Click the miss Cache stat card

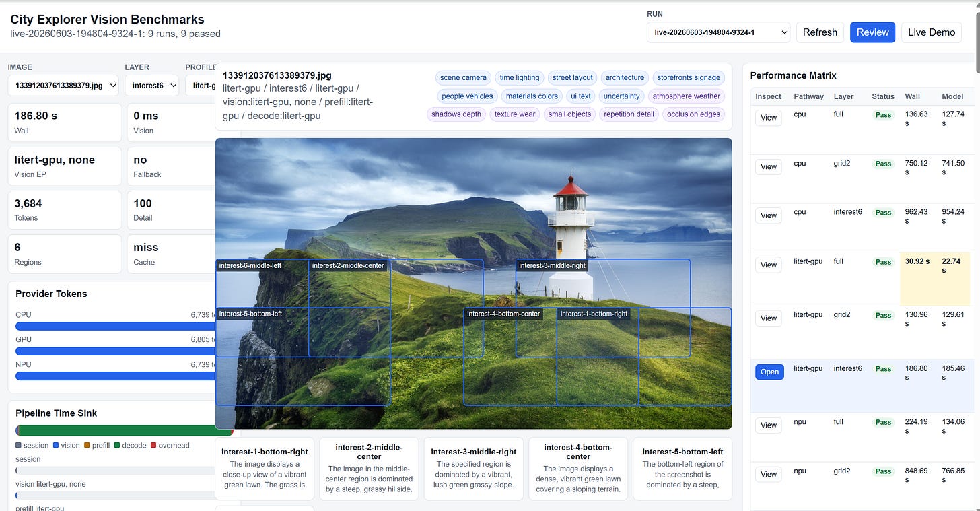click(171, 254)
